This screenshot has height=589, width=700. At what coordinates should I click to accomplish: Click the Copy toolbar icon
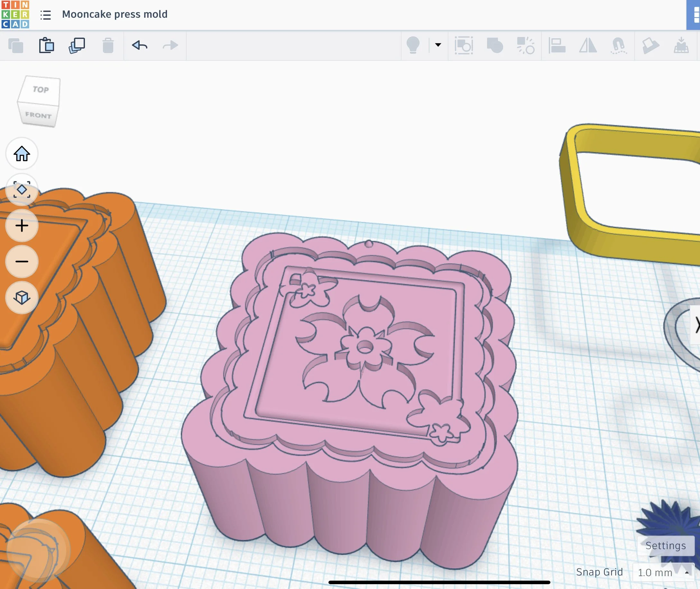point(16,45)
